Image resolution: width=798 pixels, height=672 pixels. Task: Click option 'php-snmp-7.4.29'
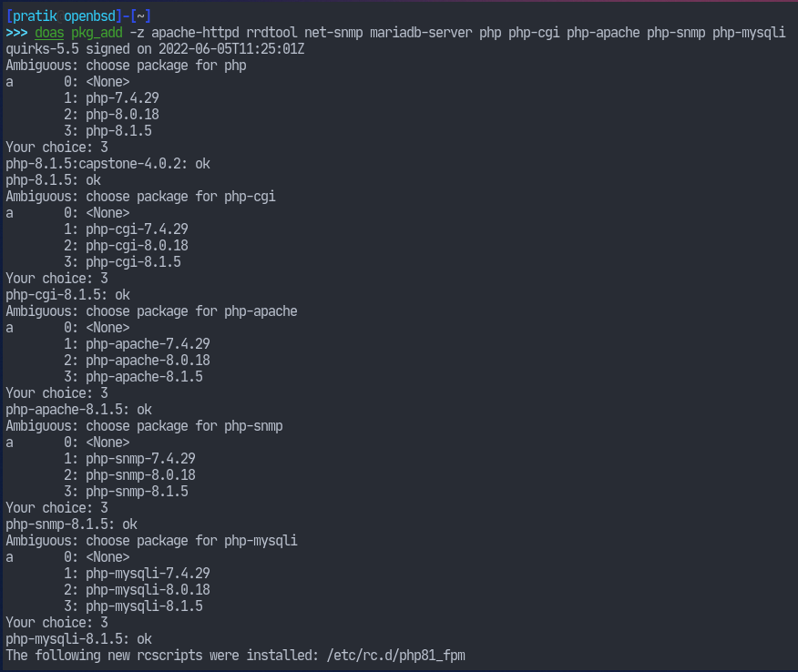point(140,458)
